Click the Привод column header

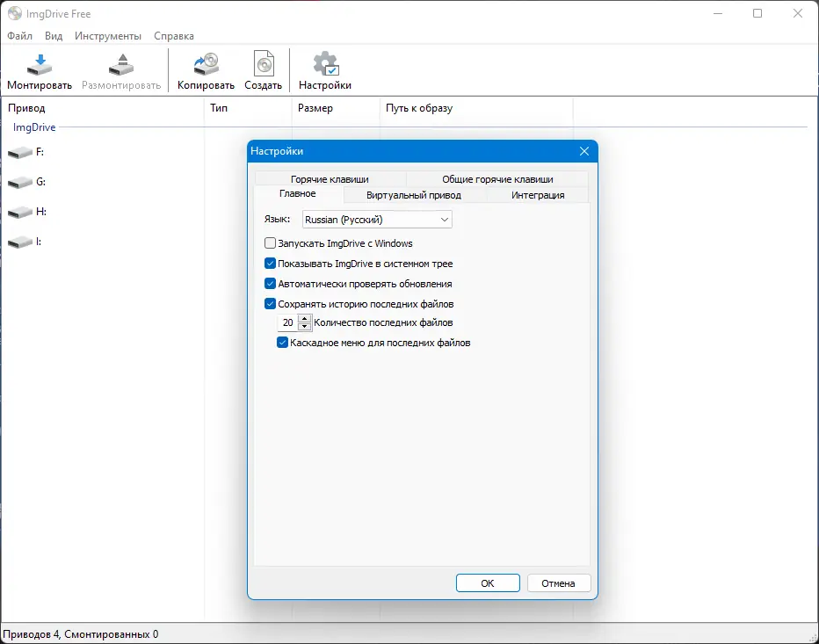coord(102,108)
